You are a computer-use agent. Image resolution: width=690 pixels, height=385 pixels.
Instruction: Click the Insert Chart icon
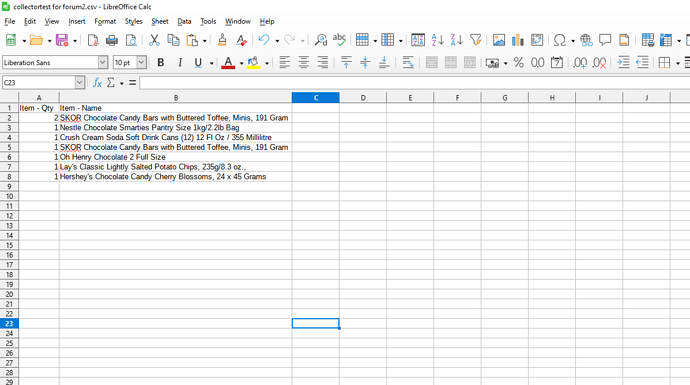[518, 40]
